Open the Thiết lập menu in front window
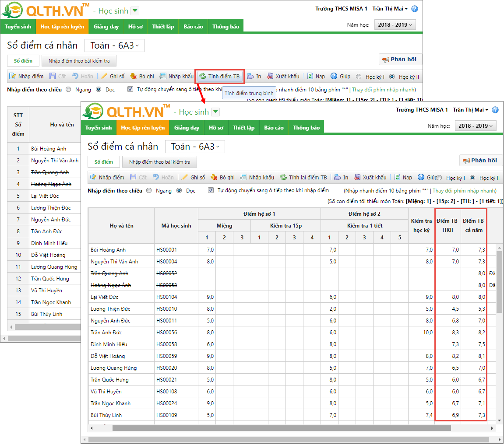The height and width of the screenshot is (445, 504). (x=243, y=128)
